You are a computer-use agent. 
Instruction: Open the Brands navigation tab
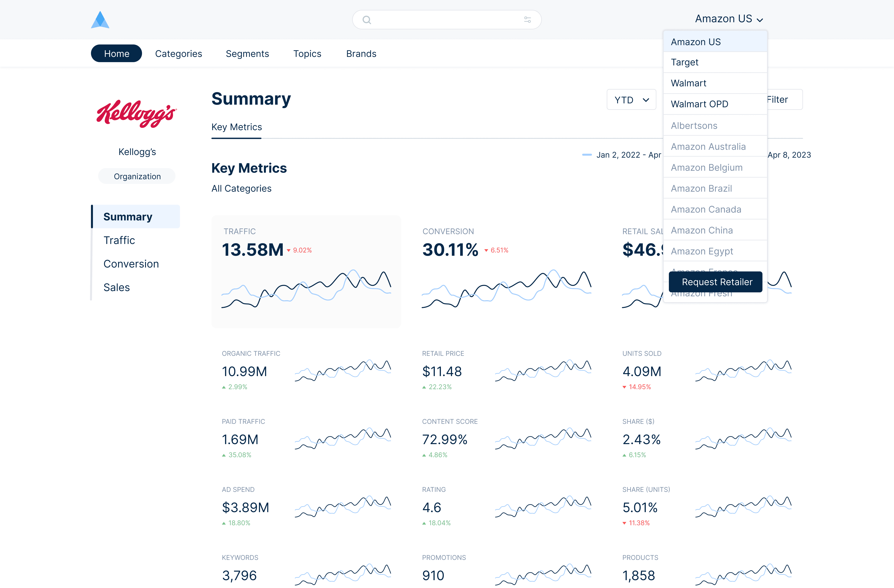pyautogui.click(x=361, y=54)
